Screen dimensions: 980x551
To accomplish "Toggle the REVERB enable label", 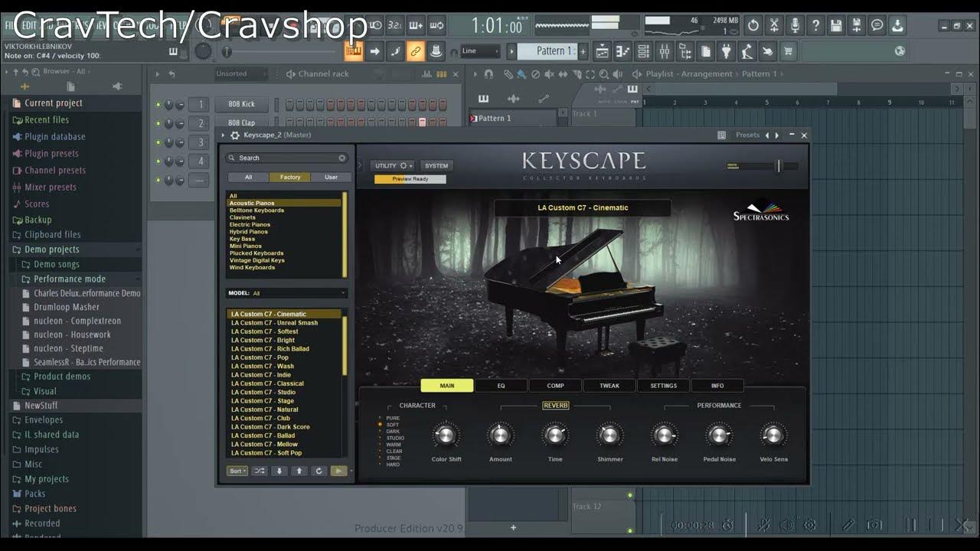I will [x=556, y=406].
